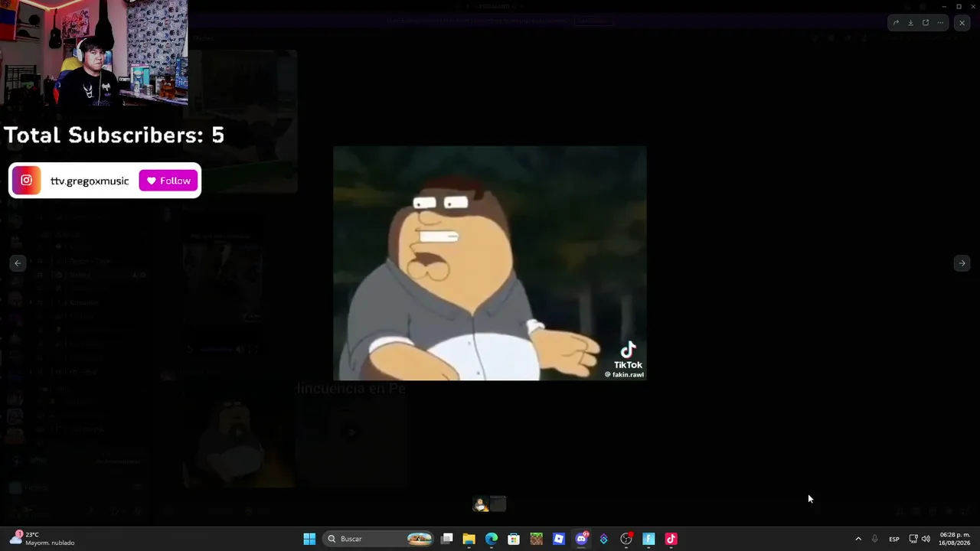Switch to Discord on the taskbar

point(581,539)
